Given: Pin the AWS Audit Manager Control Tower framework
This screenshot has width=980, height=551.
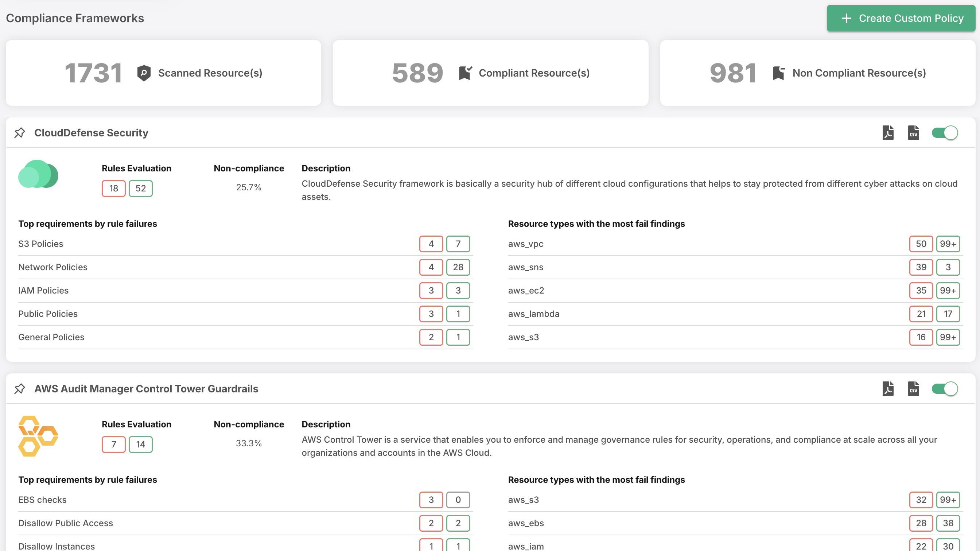Looking at the screenshot, I should click(x=19, y=388).
